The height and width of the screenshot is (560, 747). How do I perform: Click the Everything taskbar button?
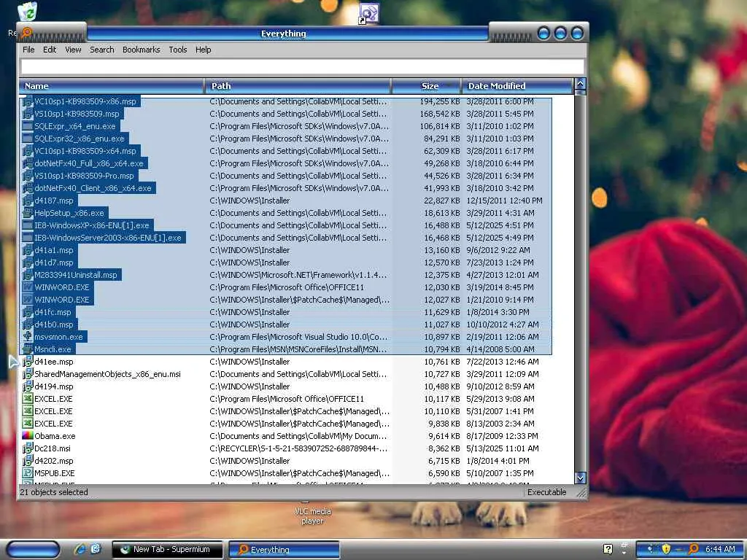coord(285,550)
